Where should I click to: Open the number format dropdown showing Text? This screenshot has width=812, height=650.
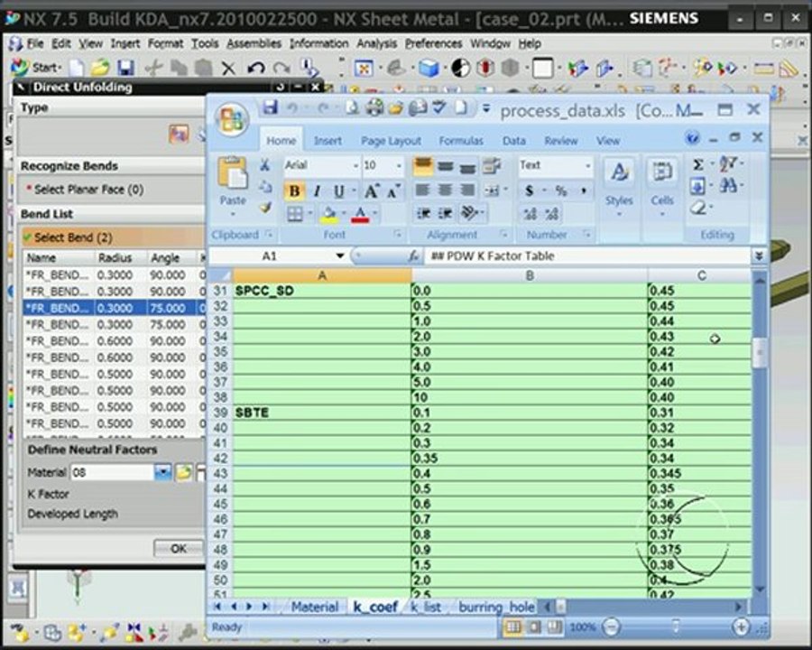pos(587,166)
